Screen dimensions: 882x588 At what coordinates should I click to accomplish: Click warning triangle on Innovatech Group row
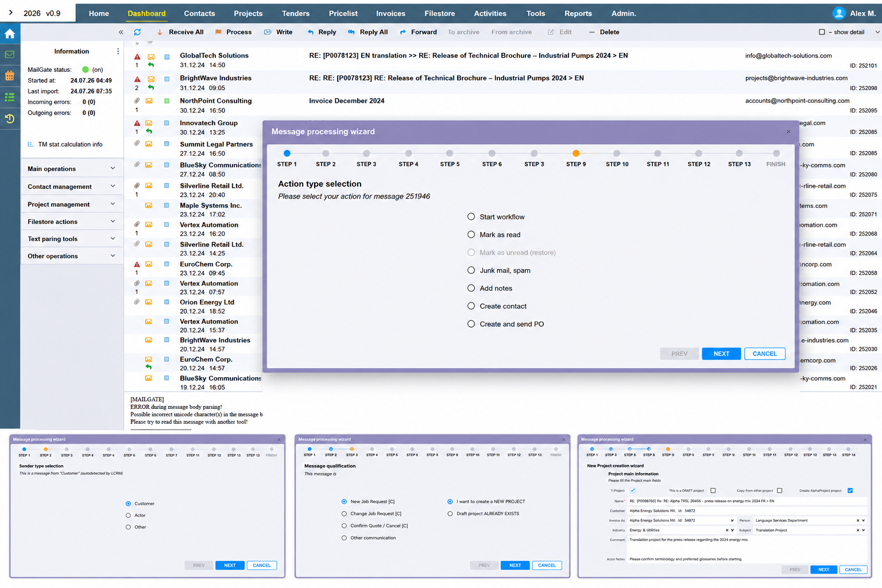pyautogui.click(x=137, y=123)
